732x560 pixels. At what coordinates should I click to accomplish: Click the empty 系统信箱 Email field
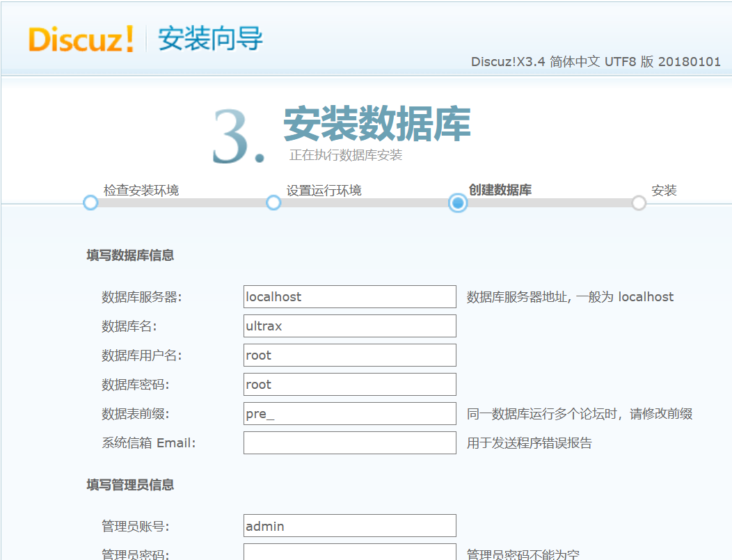pos(350,443)
